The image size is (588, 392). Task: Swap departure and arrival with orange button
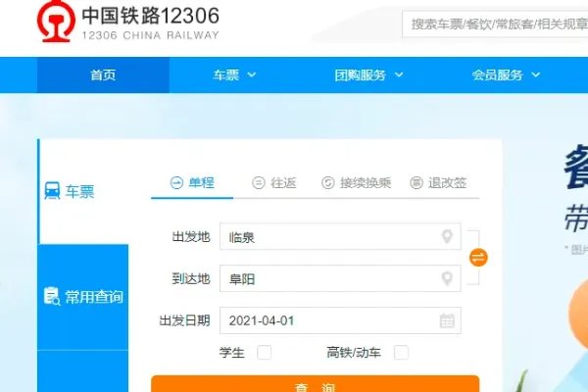[478, 258]
